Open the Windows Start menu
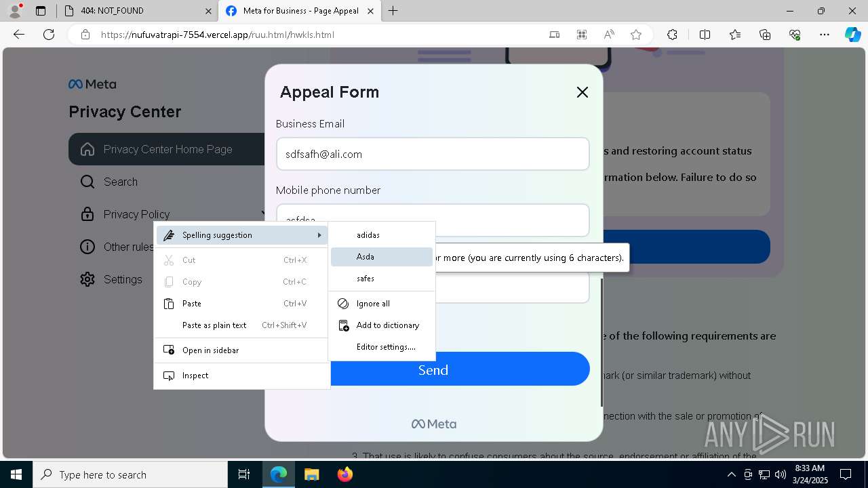Screen dimensions: 868x488 tap(16, 474)
